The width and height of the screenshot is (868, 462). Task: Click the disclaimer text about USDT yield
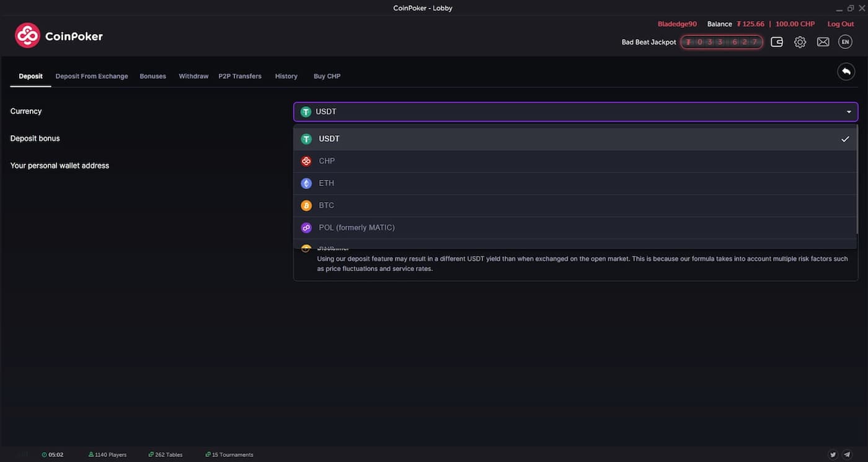[x=582, y=264]
